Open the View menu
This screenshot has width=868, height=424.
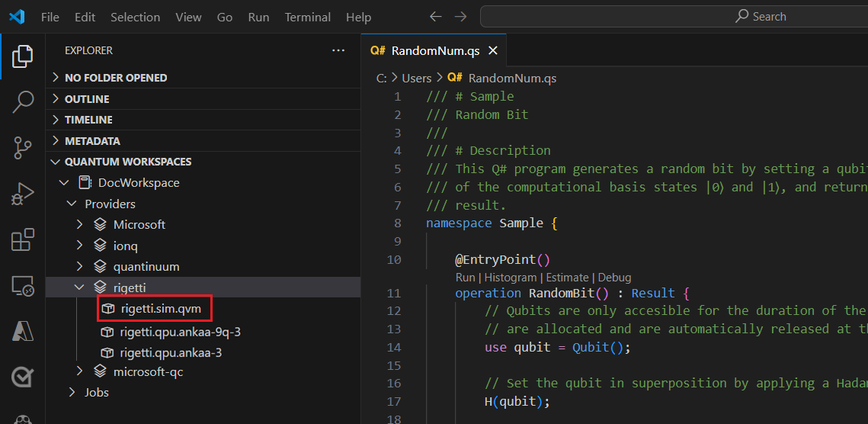188,18
